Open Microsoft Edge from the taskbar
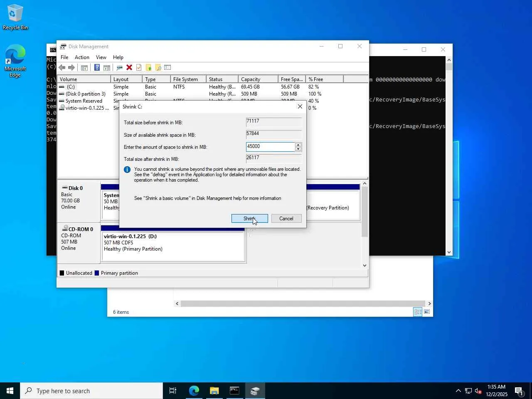The height and width of the screenshot is (399, 532). [x=194, y=391]
